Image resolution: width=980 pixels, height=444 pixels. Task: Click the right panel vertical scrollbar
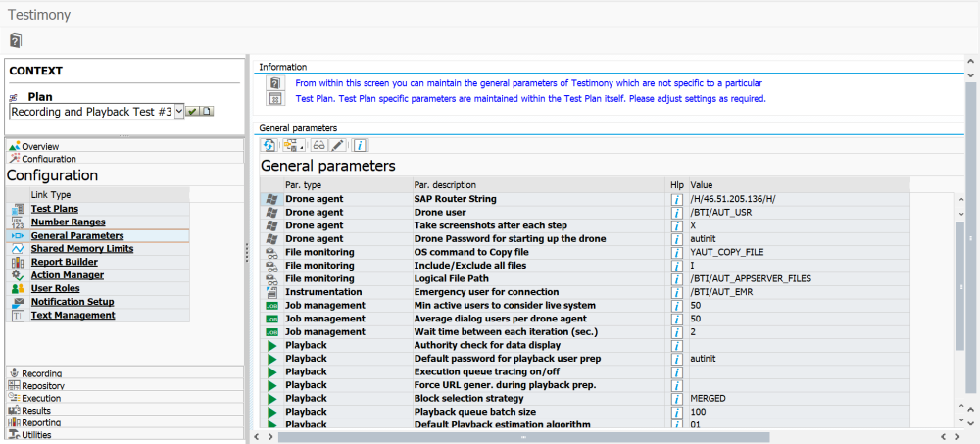click(x=970, y=237)
